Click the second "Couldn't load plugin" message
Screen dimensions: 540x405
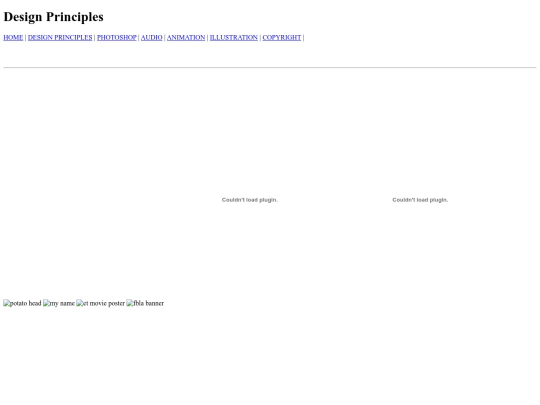point(420,200)
